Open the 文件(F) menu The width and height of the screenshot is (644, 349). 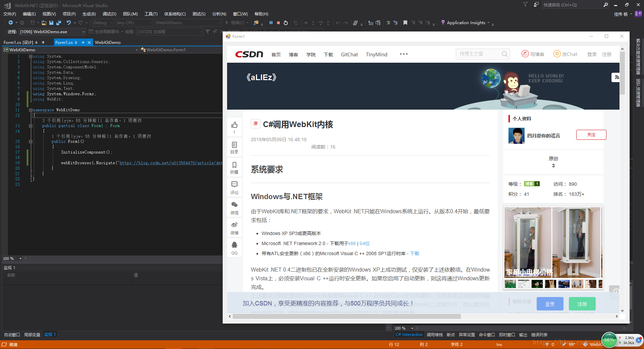pos(10,14)
